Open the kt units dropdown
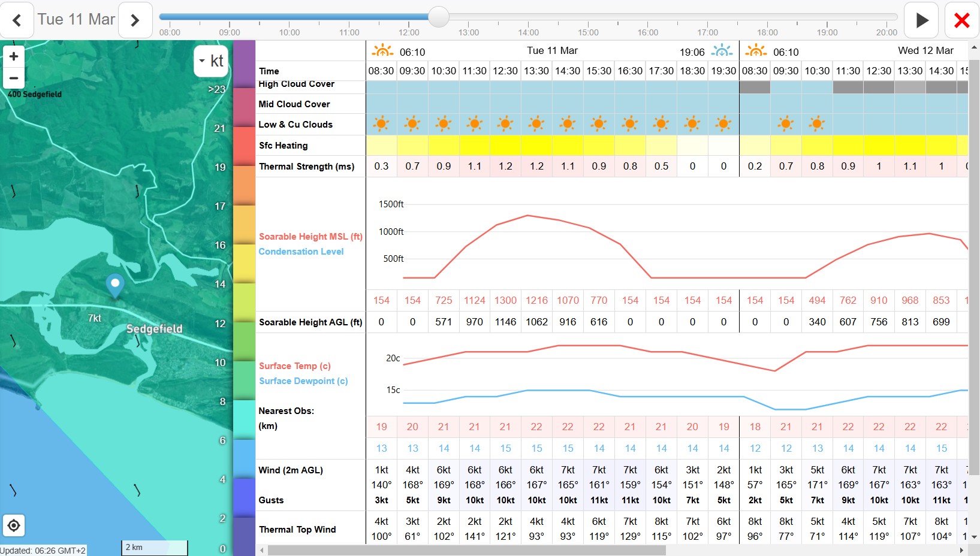Viewport: 980px width, 556px height. [x=211, y=61]
